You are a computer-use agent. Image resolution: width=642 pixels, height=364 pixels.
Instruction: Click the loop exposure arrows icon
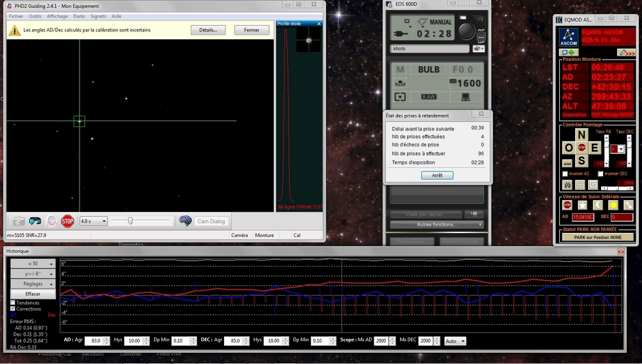(x=35, y=221)
